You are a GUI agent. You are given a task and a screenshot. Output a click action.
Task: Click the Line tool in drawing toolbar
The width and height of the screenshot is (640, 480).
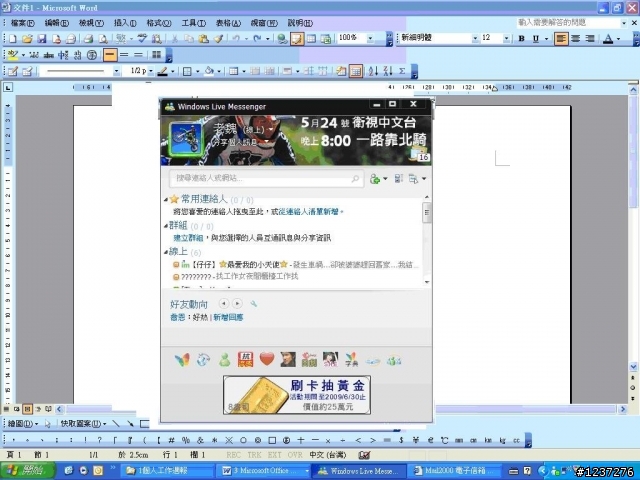click(116, 424)
